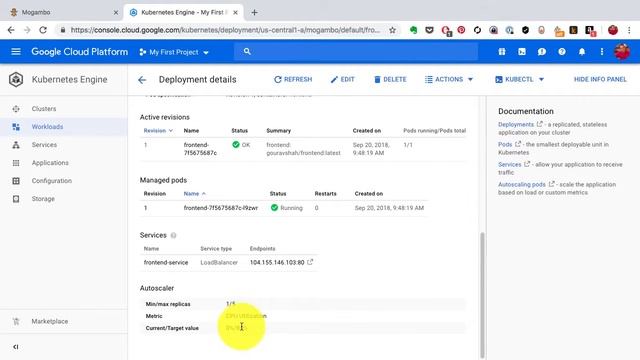Open Marketplace in the sidebar

coord(50,321)
